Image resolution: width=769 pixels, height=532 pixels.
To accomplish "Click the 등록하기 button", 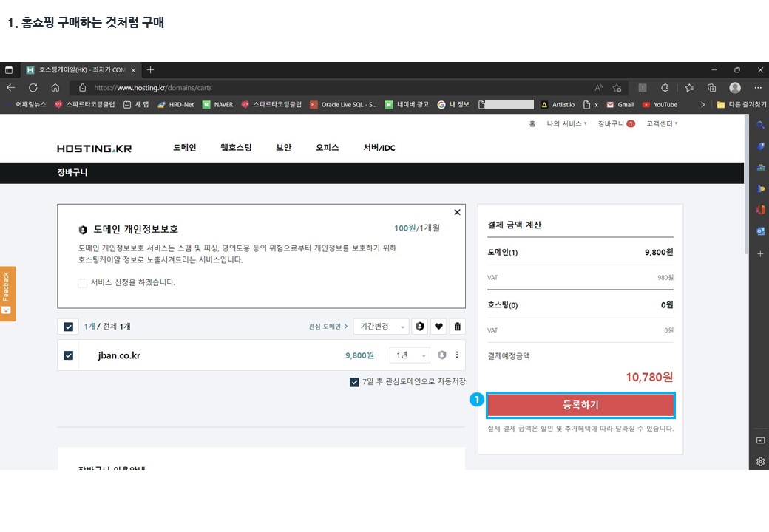I will coord(580,405).
